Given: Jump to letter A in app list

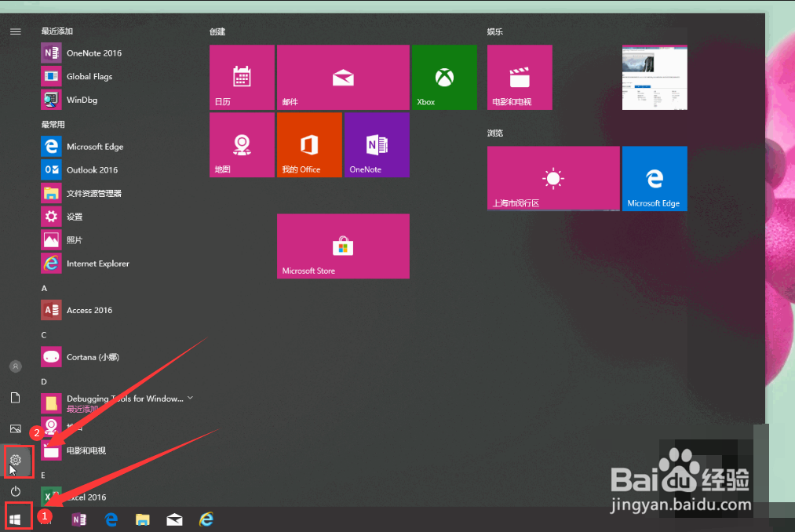Looking at the screenshot, I should pyautogui.click(x=44, y=288).
